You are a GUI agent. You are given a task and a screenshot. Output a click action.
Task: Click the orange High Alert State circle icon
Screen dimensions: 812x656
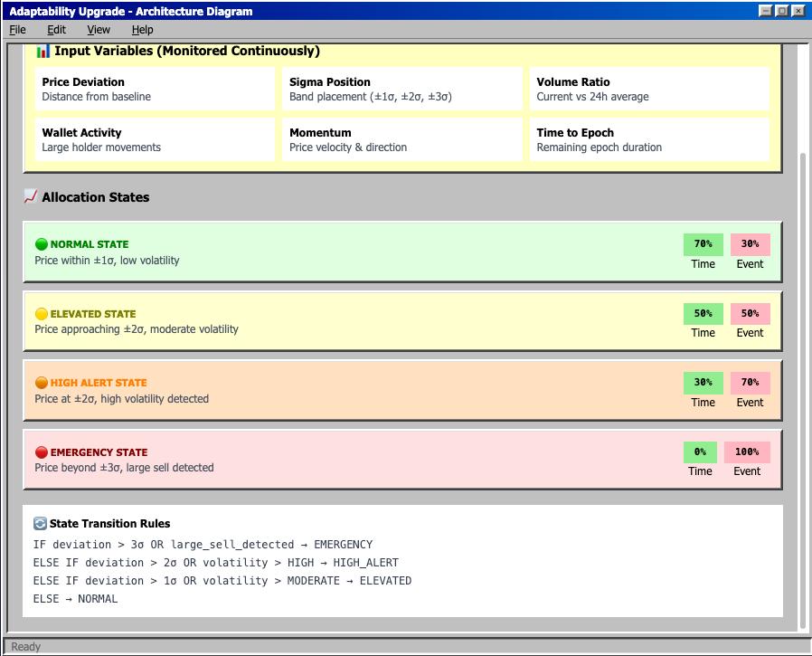click(x=42, y=383)
